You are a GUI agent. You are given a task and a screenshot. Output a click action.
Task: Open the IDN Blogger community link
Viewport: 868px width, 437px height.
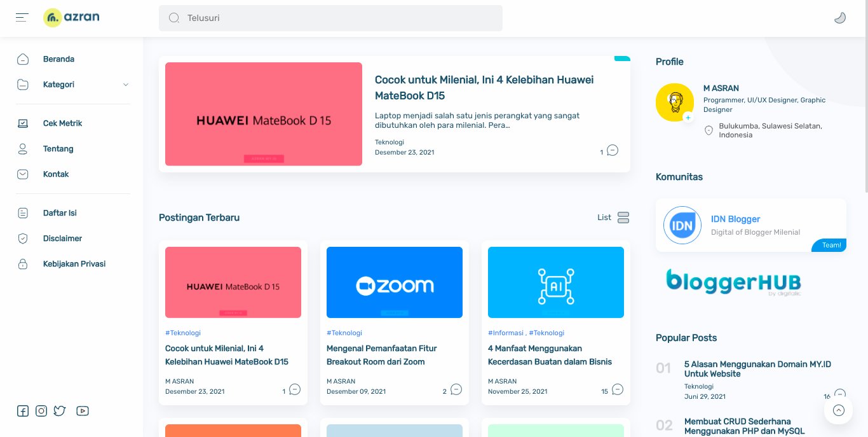pyautogui.click(x=735, y=219)
